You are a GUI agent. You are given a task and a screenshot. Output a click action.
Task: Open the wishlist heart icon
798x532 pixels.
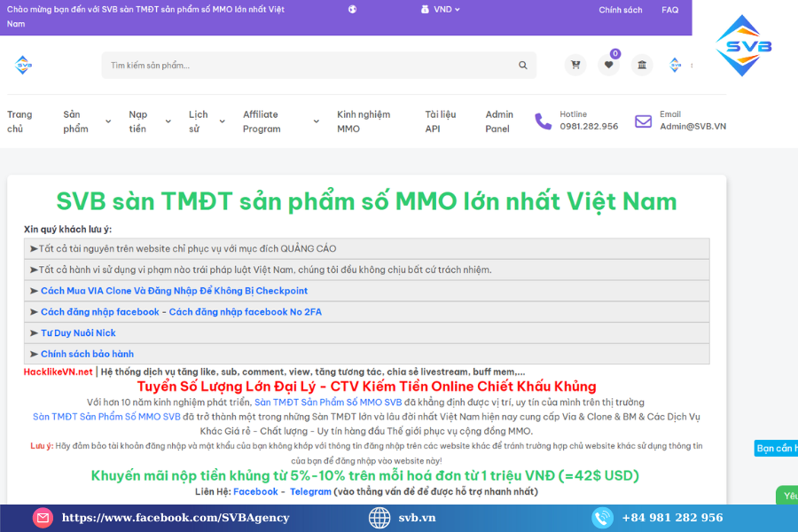[x=608, y=65]
